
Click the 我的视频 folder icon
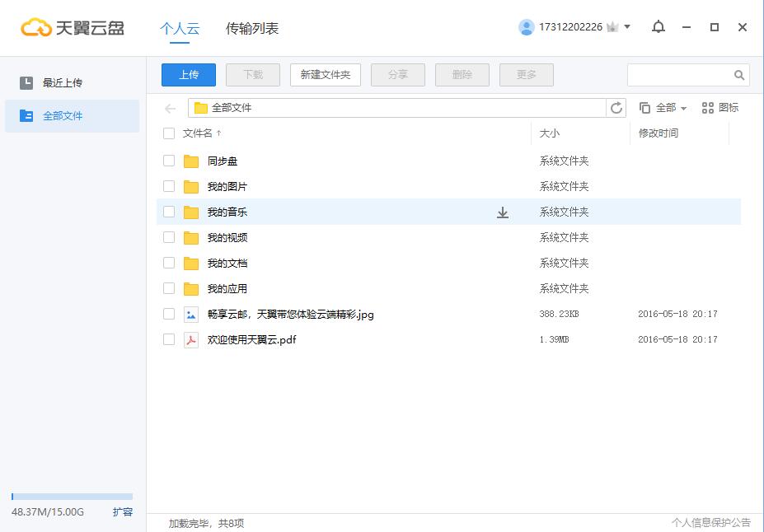(x=191, y=237)
